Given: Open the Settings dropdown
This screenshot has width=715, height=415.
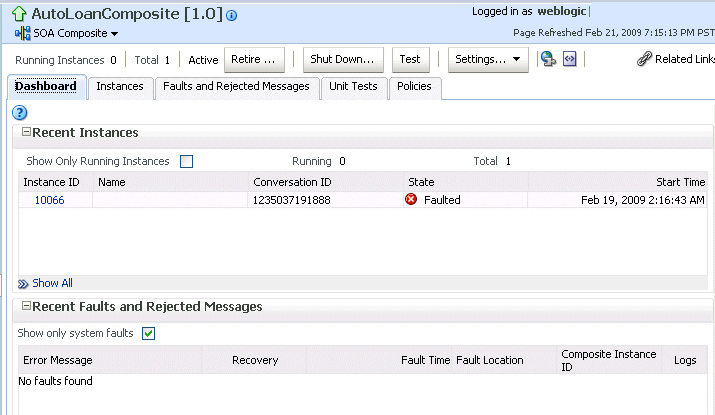Looking at the screenshot, I should pos(488,59).
